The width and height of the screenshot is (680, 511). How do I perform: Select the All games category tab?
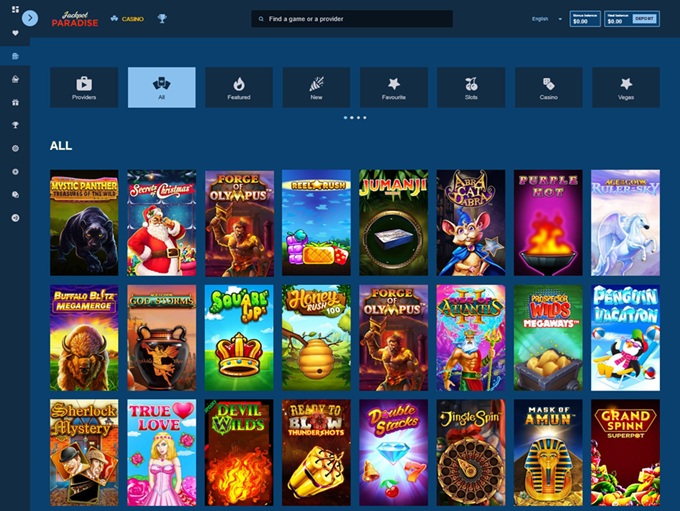coord(161,87)
